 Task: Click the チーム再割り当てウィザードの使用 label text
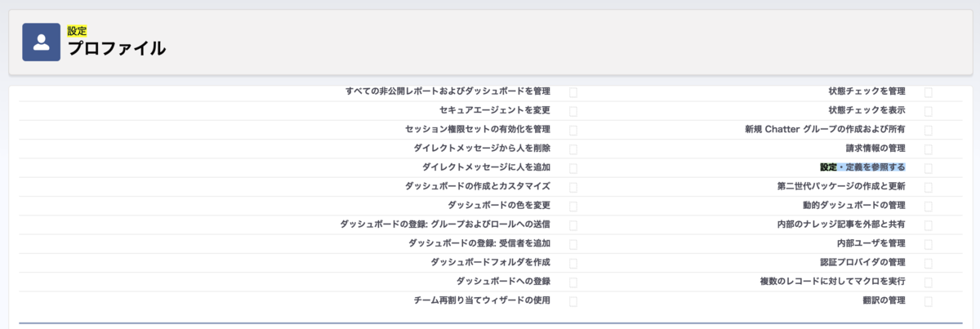[x=482, y=300]
